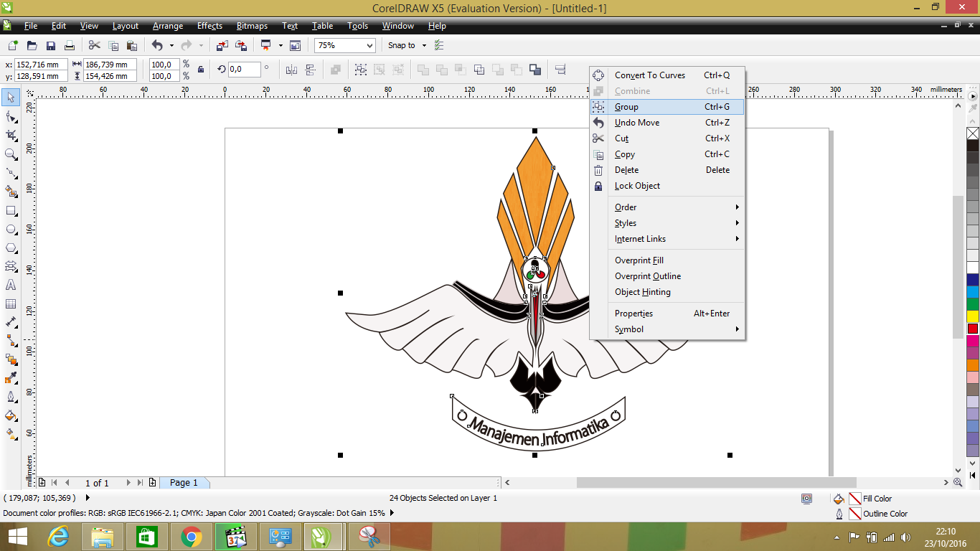Mirror selection vertically
Screen dimensions: 980x551
coord(311,70)
